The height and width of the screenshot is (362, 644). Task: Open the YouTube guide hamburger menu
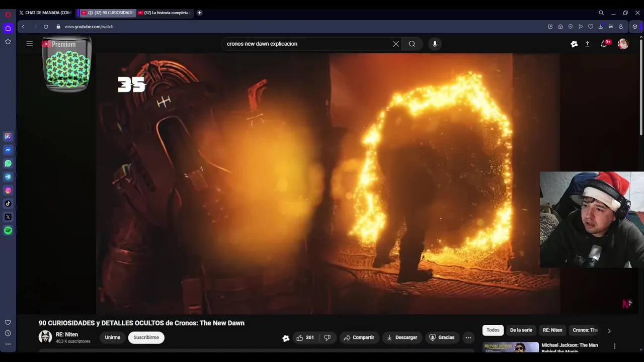(x=30, y=44)
